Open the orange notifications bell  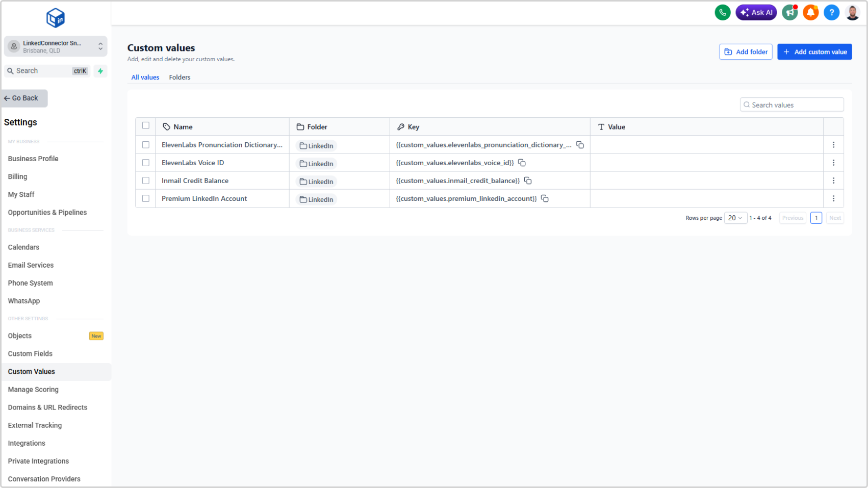click(810, 12)
